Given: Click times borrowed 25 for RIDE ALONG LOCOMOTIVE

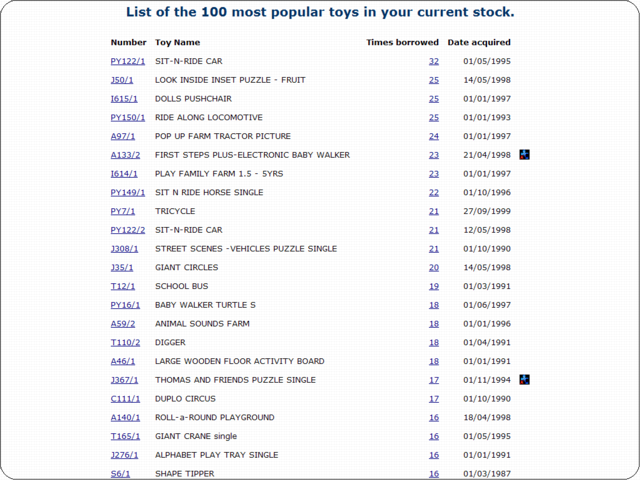Looking at the screenshot, I should point(434,118).
